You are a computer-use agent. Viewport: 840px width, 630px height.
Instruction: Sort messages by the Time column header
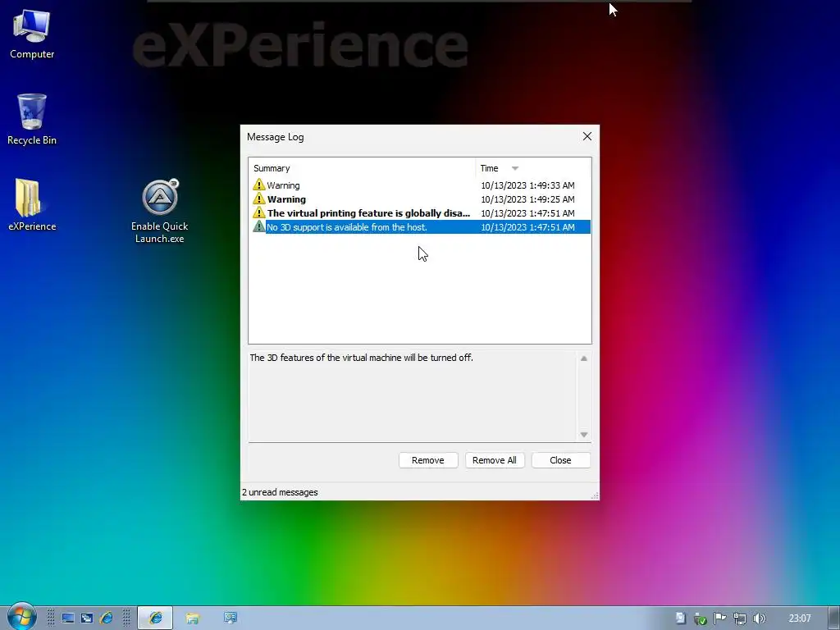coord(533,168)
